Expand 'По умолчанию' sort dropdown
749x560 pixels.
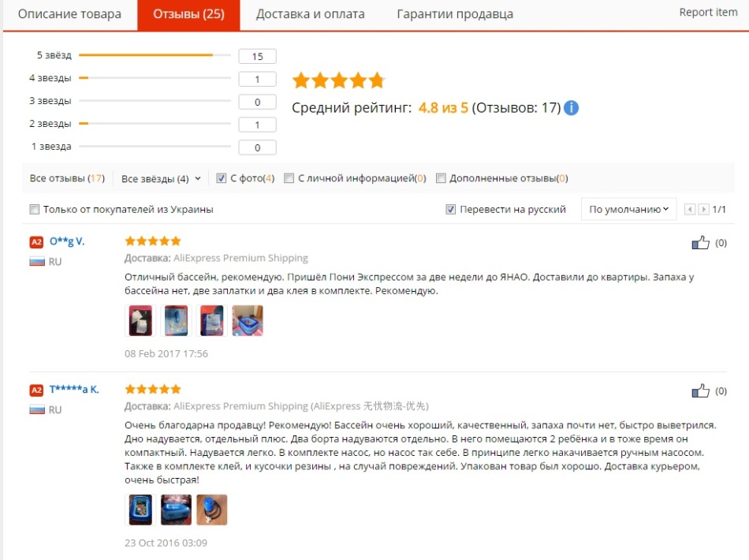628,209
